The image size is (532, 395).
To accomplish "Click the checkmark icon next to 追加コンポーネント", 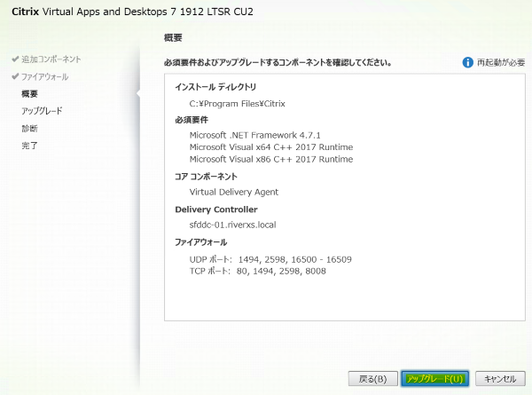I will (x=15, y=59).
